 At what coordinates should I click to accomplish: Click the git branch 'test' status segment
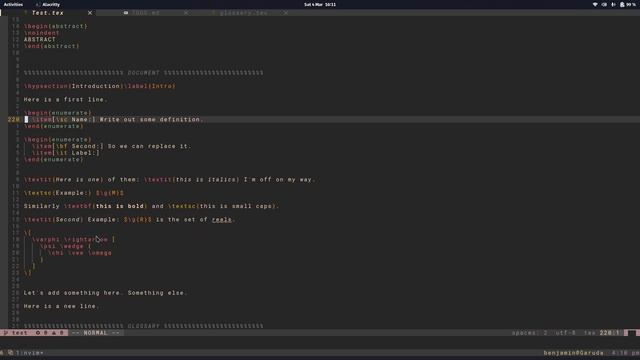(x=16, y=333)
